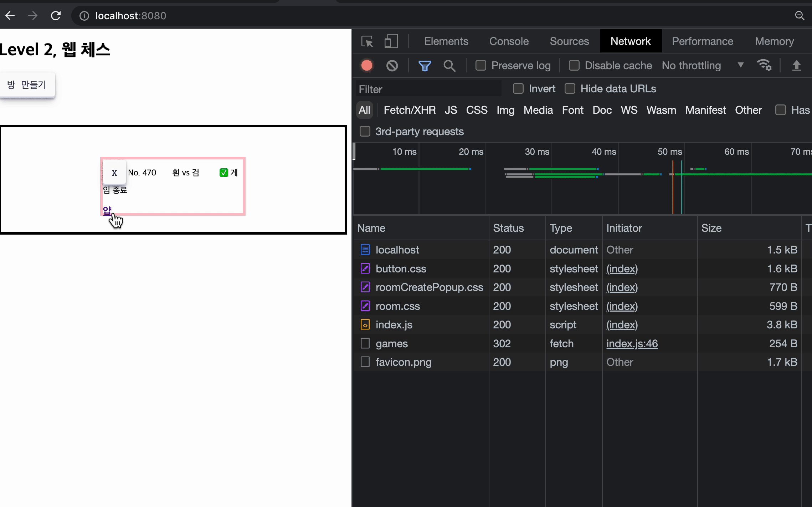Click into the Filter text field
This screenshot has height=507, width=812.
point(428,89)
